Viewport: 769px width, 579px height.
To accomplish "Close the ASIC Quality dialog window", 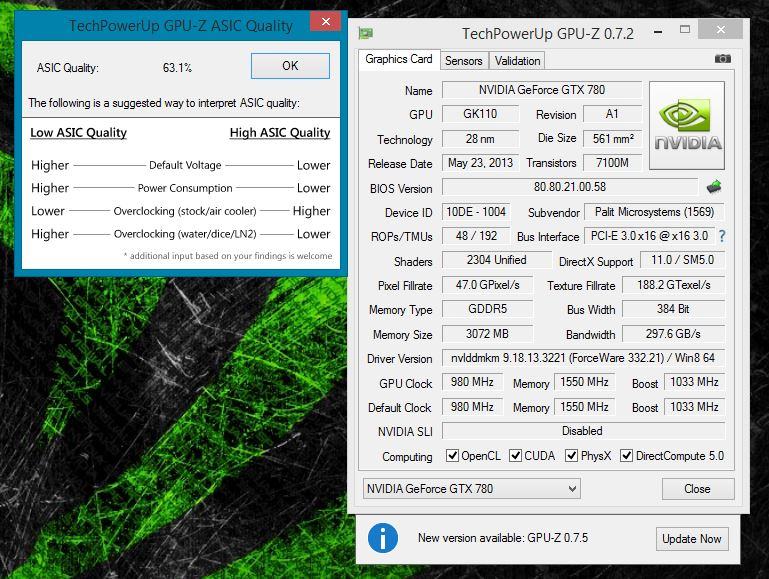I will coord(326,21).
